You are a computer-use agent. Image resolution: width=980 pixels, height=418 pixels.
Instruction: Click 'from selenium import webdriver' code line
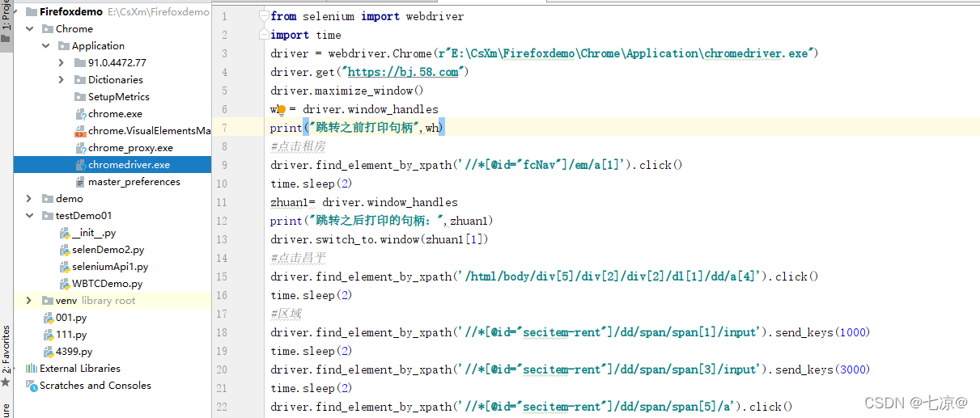(367, 16)
